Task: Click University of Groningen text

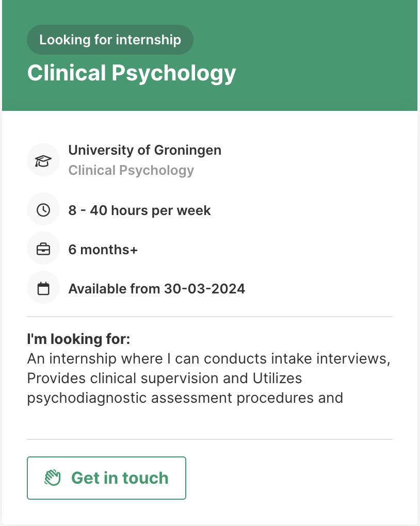Action: click(x=144, y=150)
